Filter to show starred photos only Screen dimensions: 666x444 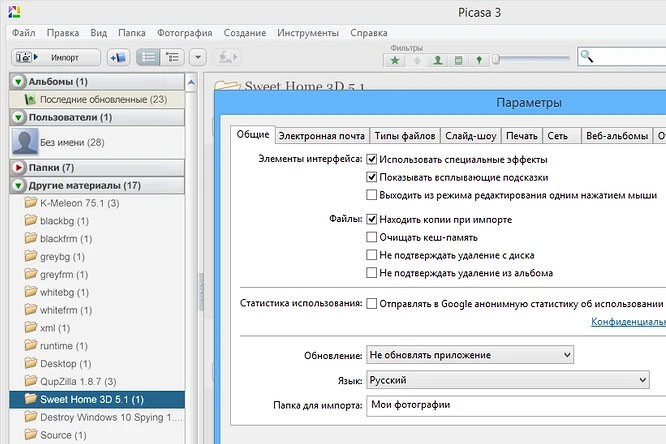pyautogui.click(x=395, y=61)
